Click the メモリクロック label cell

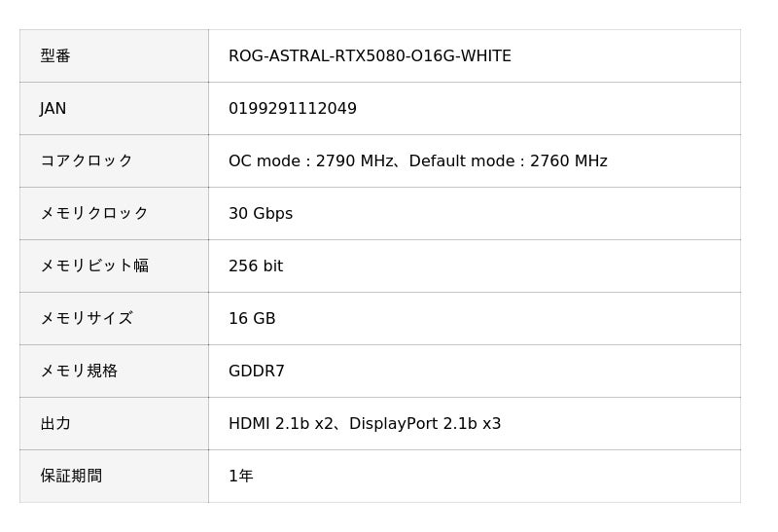click(94, 214)
